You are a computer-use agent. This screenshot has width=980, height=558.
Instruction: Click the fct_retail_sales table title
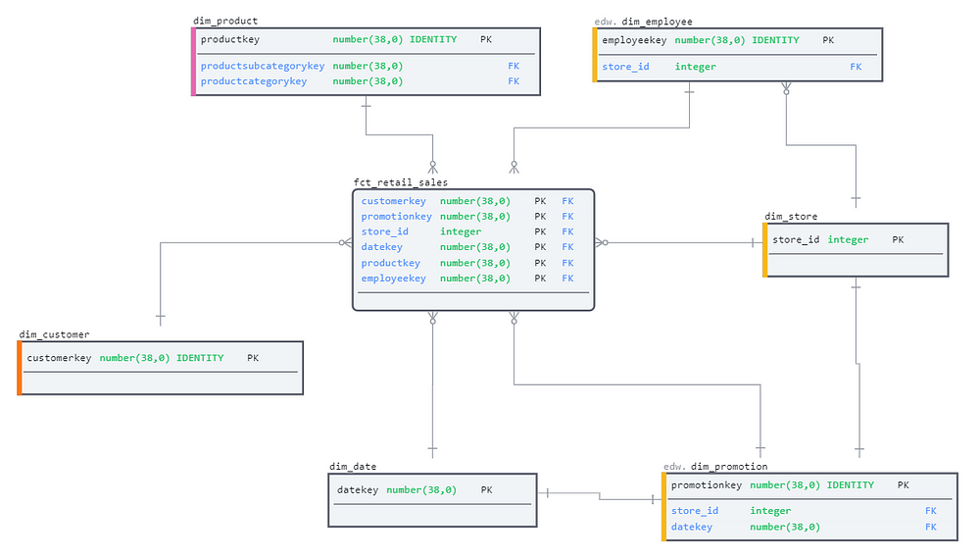401,182
